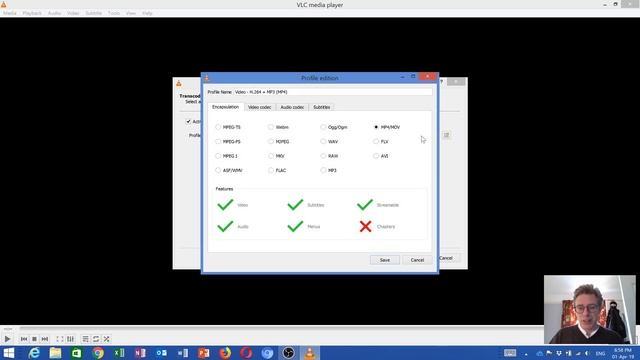The image size is (640, 360).
Task: Open File Explorer from taskbar
Action: (55, 353)
